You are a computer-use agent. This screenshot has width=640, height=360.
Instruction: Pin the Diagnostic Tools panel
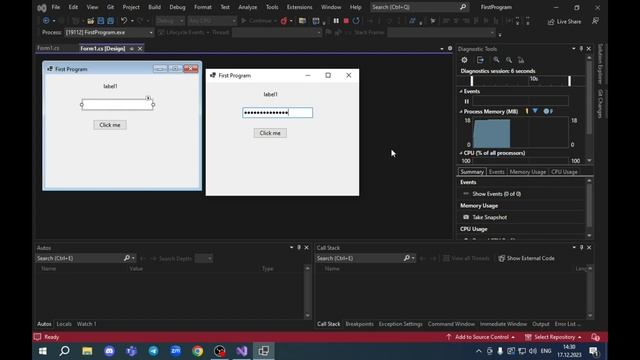pyautogui.click(x=581, y=49)
